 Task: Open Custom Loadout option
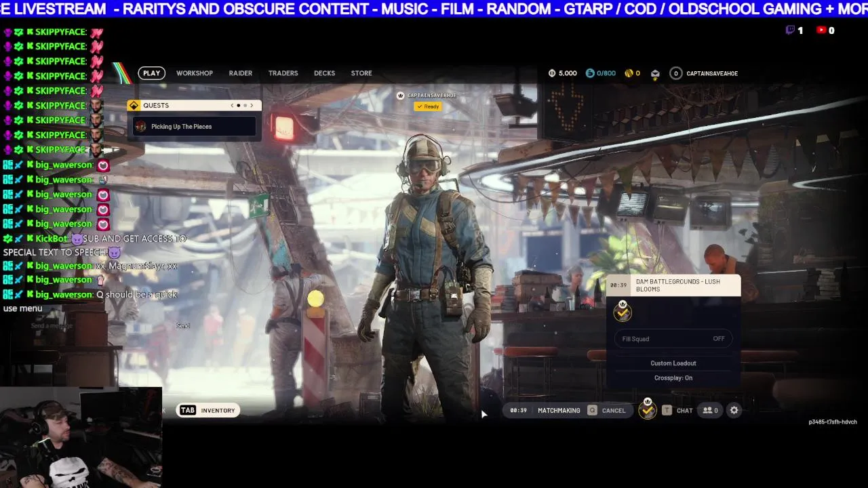673,363
